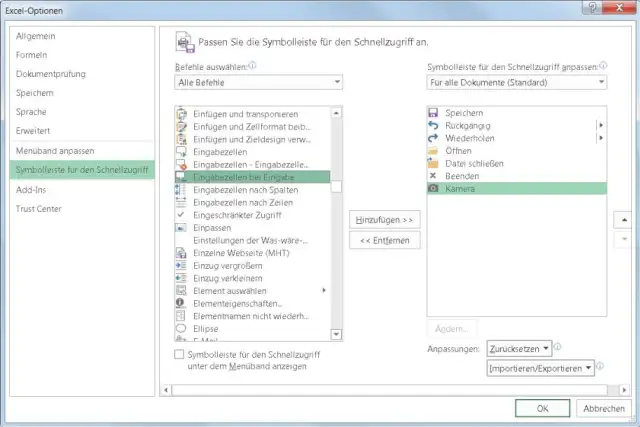Click horizontal scrollbar left arrow

(x=166, y=390)
